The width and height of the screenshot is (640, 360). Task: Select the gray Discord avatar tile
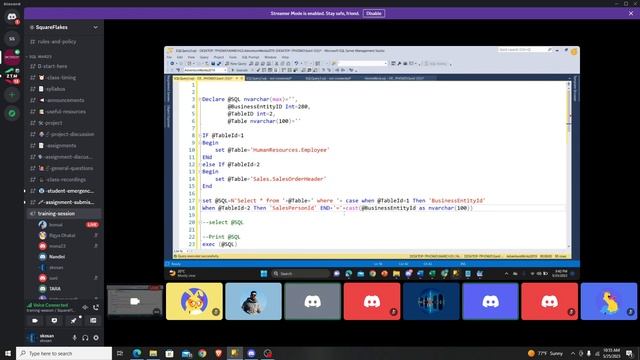pyautogui.click(x=313, y=301)
